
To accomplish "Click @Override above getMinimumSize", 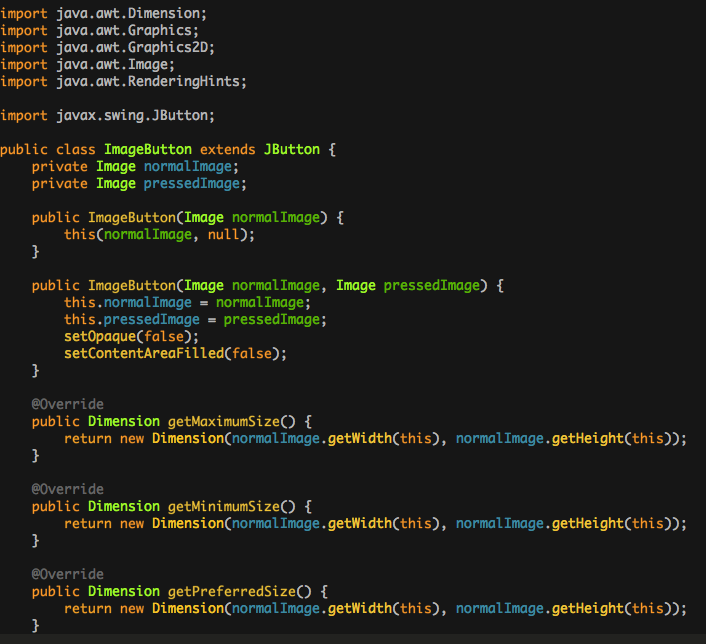I will pos(68,490).
